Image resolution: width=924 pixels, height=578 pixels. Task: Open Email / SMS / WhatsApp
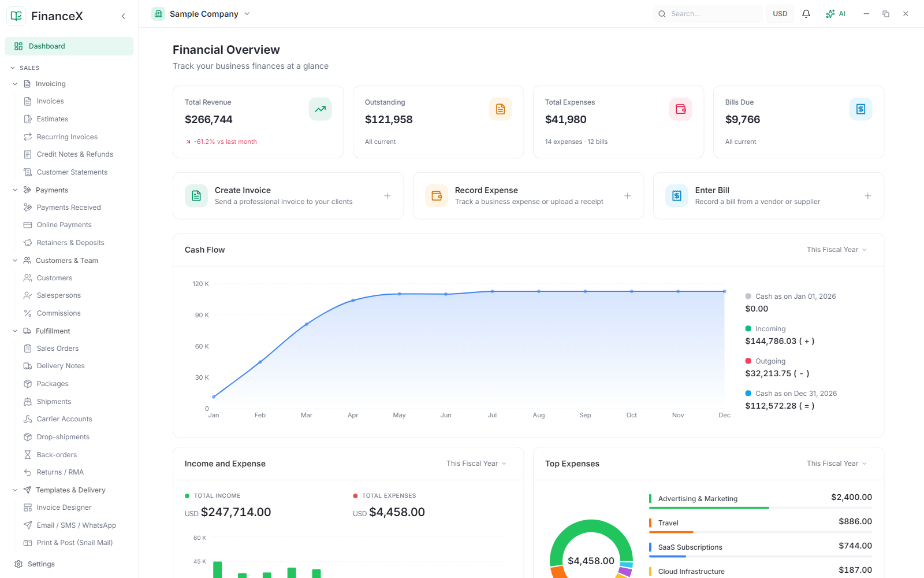coord(76,525)
